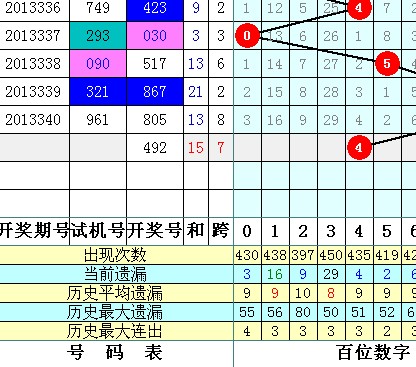Click the red circle 4 in row 2013336
Viewport: 416px width, 367px height.
point(359,8)
